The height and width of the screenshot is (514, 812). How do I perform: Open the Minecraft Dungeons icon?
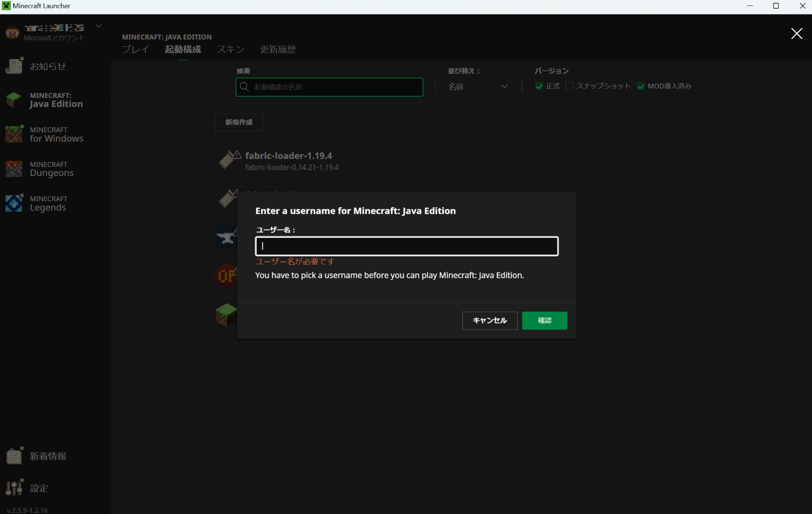(14, 168)
